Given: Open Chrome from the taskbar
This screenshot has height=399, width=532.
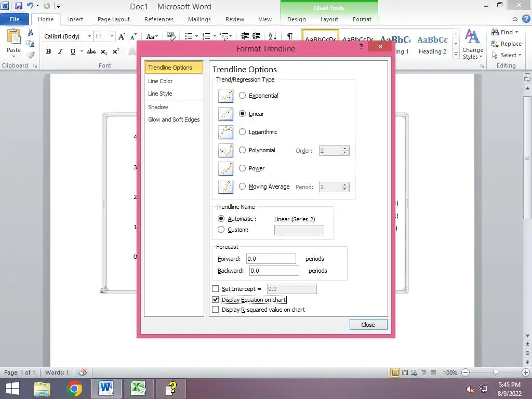Looking at the screenshot, I should pyautogui.click(x=74, y=389).
